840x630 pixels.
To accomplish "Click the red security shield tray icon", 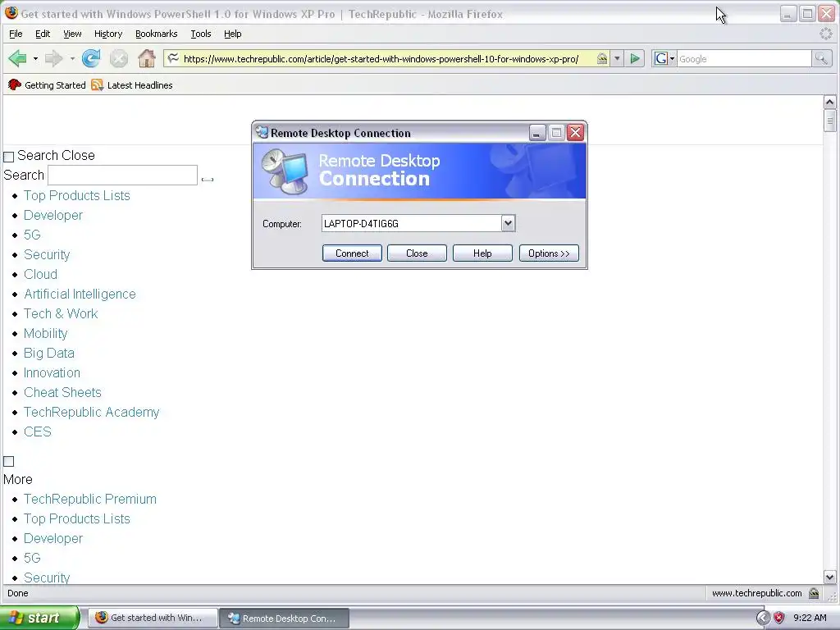I will point(779,619).
